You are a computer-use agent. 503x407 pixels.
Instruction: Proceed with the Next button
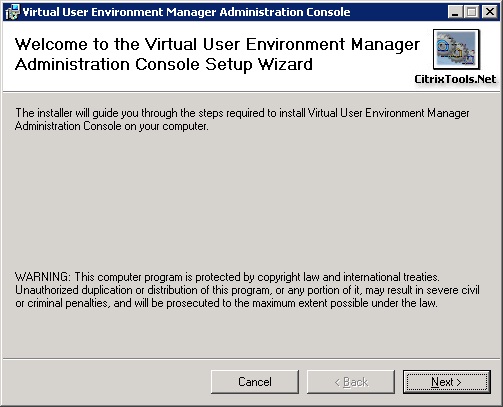click(x=446, y=382)
